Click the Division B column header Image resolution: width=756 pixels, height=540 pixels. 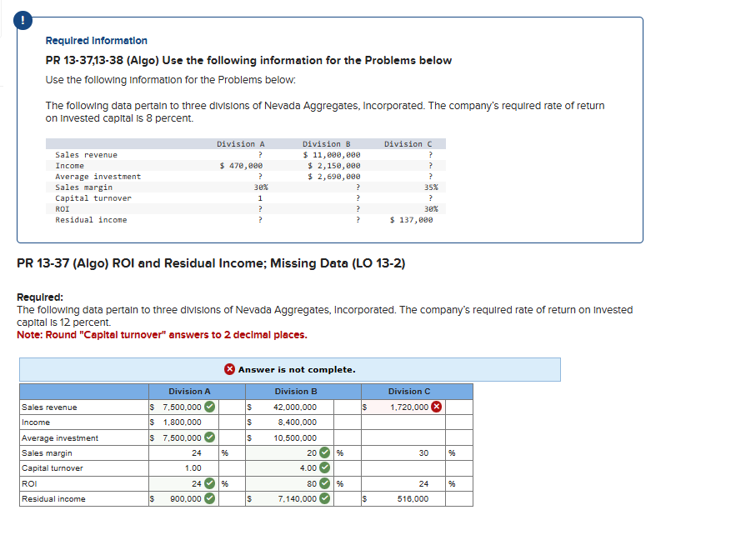point(296,391)
